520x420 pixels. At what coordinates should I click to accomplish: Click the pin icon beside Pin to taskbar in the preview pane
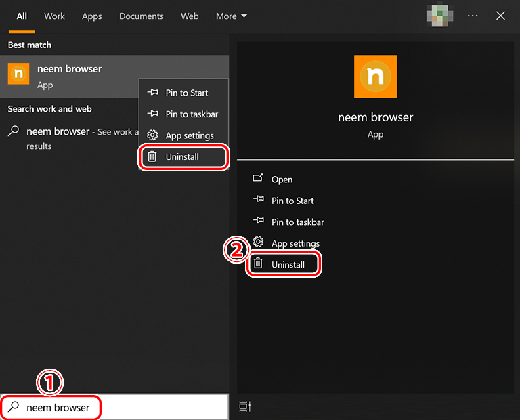pyautogui.click(x=259, y=220)
